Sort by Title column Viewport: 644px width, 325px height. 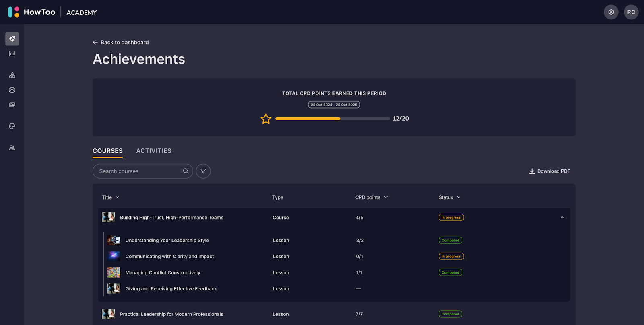click(110, 197)
